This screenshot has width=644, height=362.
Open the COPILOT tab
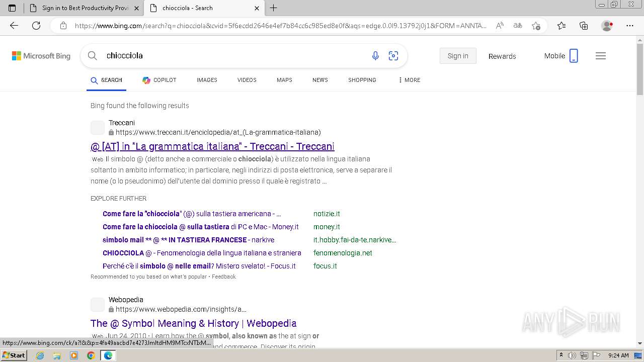[x=159, y=80]
